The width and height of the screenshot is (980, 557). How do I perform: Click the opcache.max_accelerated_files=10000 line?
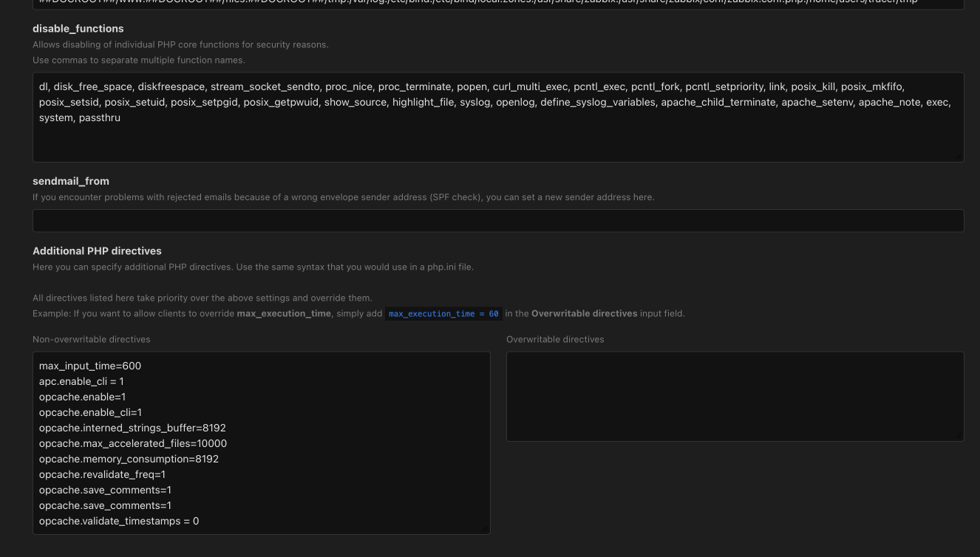tap(133, 443)
